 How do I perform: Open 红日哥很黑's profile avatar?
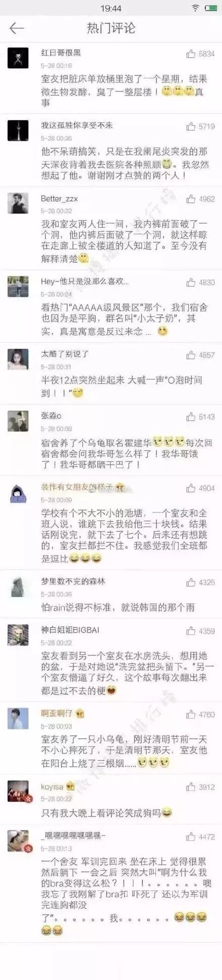[18, 58]
